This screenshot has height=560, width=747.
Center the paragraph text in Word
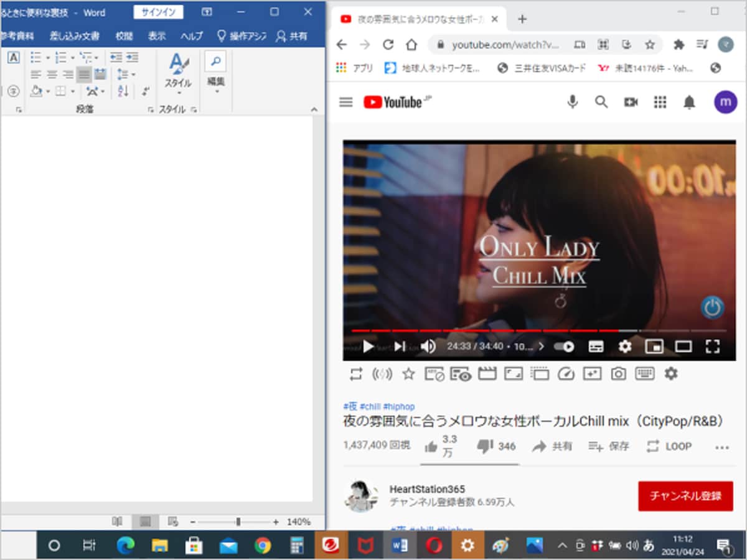[x=52, y=75]
